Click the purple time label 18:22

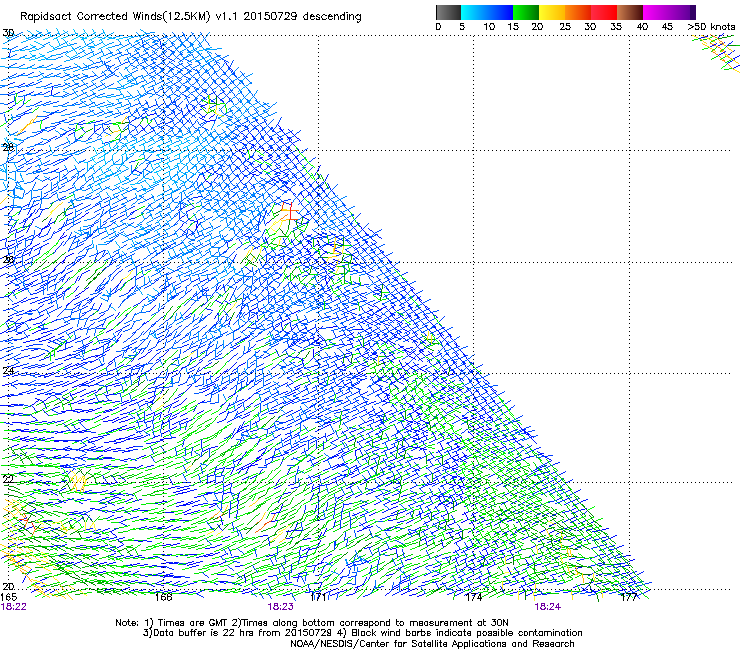14,607
